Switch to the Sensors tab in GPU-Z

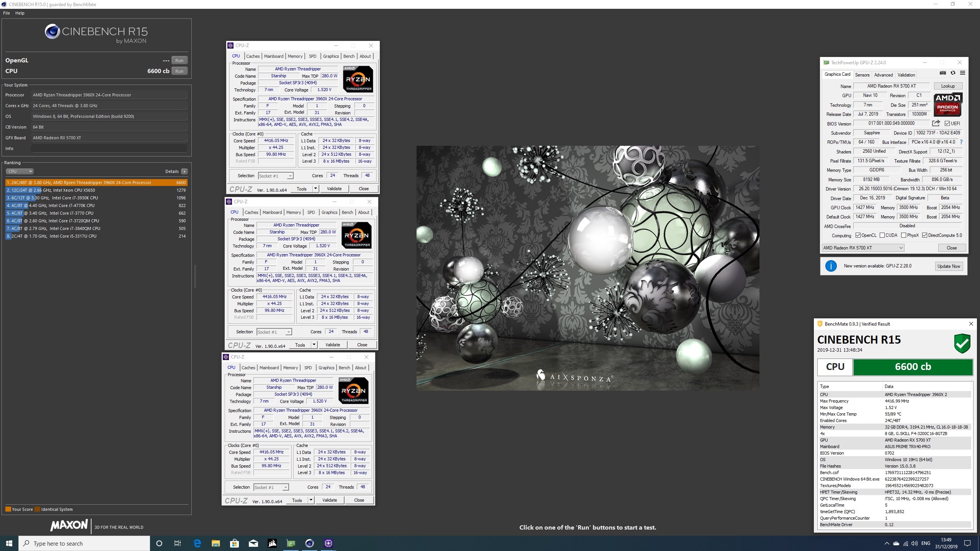[x=862, y=74]
